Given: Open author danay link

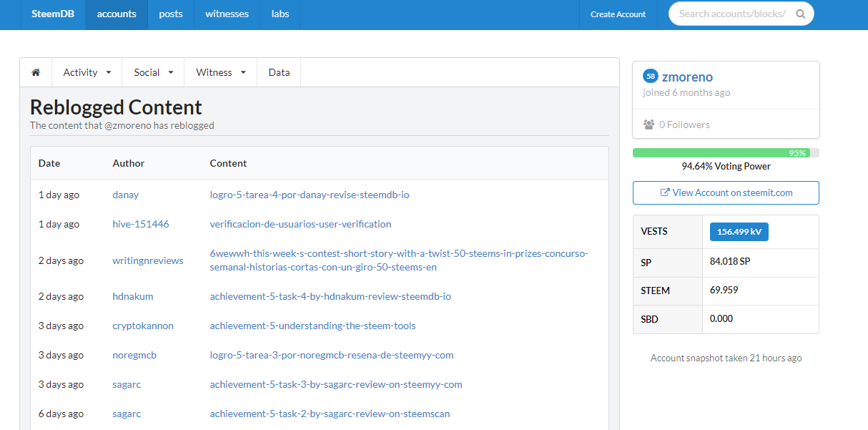Looking at the screenshot, I should click(x=126, y=195).
